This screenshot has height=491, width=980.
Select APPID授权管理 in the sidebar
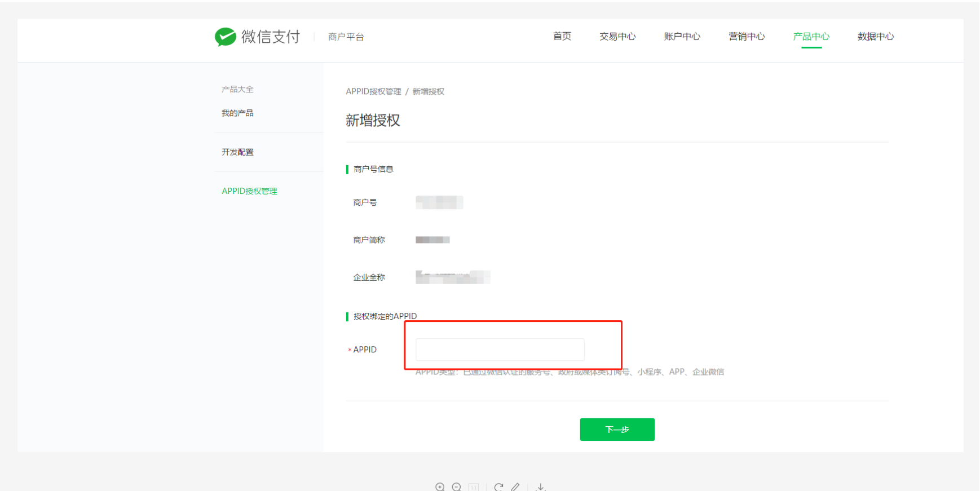point(249,191)
